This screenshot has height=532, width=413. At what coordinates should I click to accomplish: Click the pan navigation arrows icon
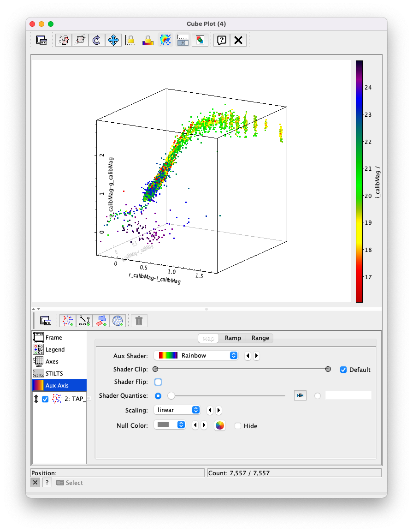(x=113, y=40)
